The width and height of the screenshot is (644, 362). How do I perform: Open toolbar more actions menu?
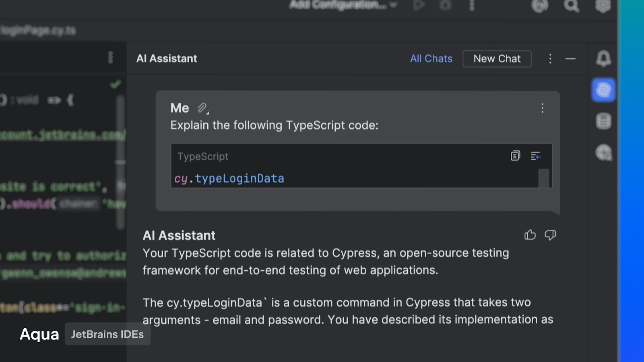click(x=472, y=5)
